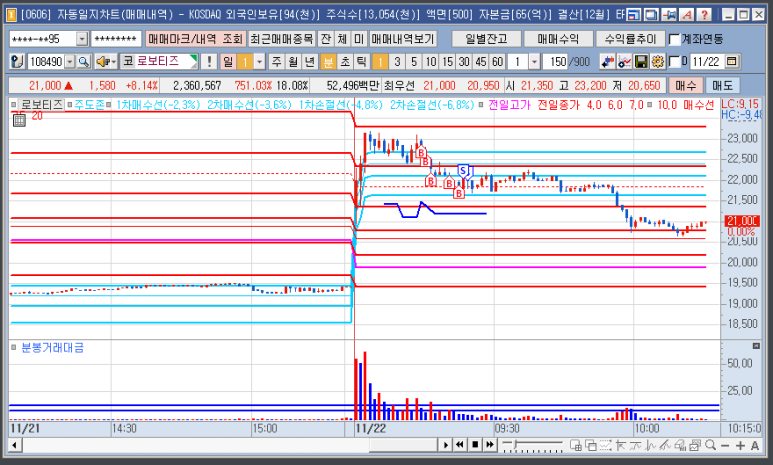Click the speaker sound icon in toolbar

[x=102, y=62]
